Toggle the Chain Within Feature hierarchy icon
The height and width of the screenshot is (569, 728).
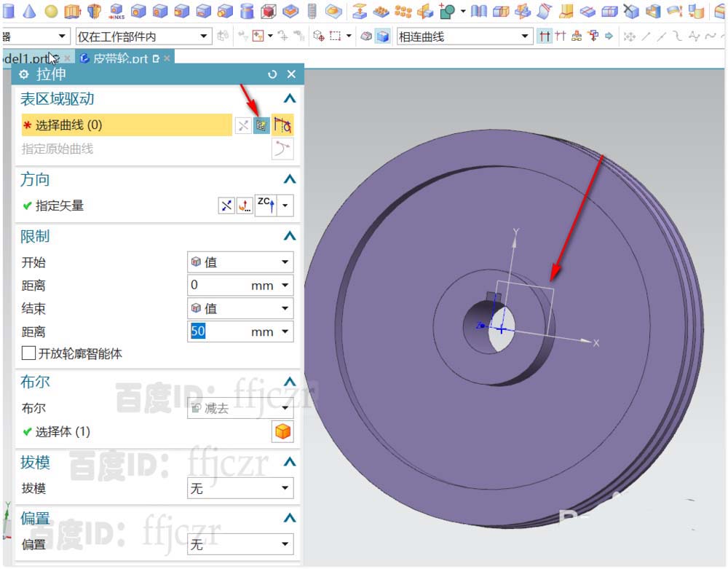click(577, 36)
